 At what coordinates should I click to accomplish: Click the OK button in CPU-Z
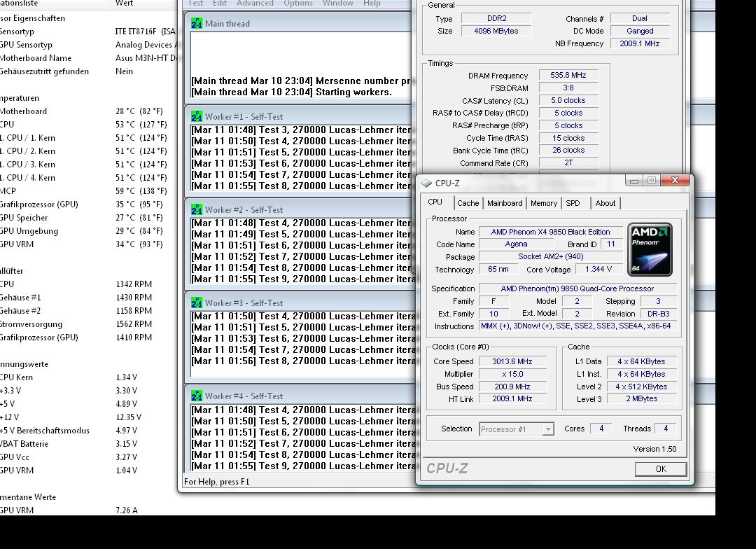coord(661,469)
